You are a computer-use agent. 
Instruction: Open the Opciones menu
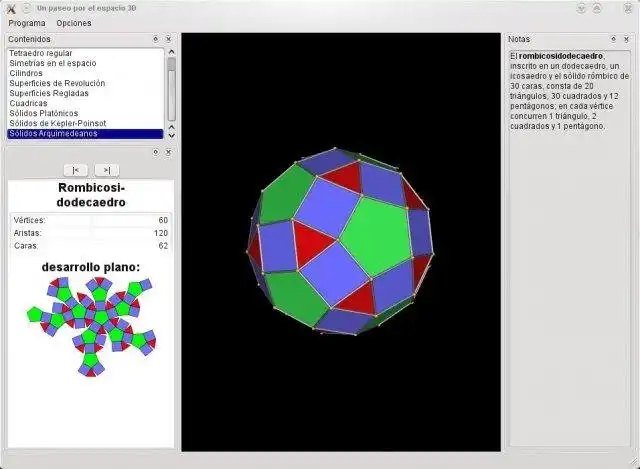click(x=74, y=23)
